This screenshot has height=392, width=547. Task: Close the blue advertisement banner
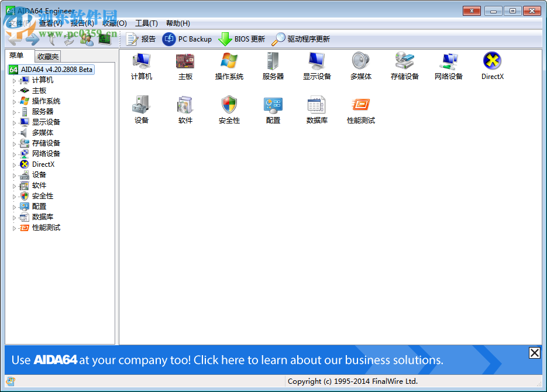click(535, 353)
